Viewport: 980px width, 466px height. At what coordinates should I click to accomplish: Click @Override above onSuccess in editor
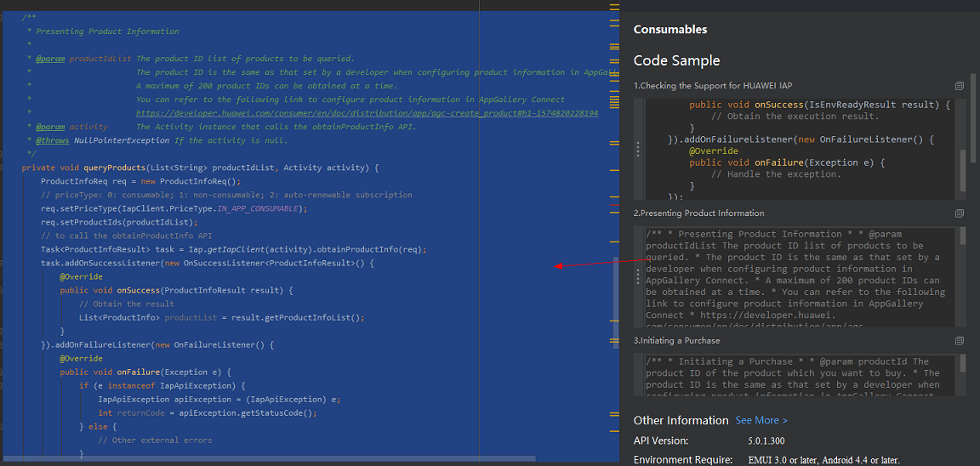[x=82, y=276]
